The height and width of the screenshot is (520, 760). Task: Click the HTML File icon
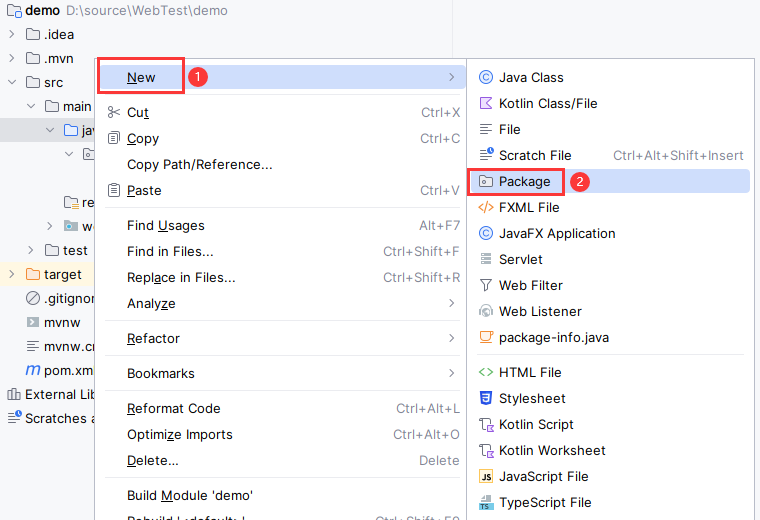coord(486,373)
